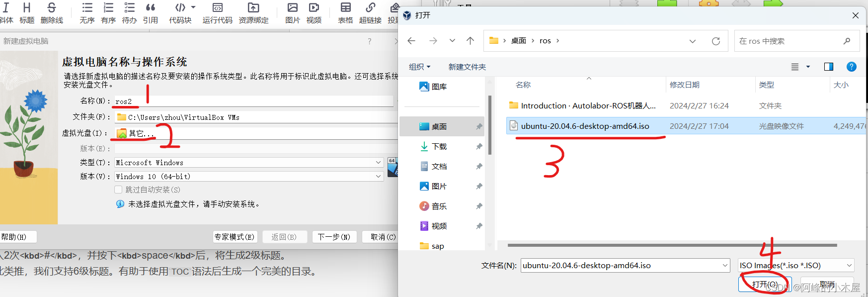Click the file list horizontal scrollbar
This screenshot has height=297, width=868.
(672, 245)
